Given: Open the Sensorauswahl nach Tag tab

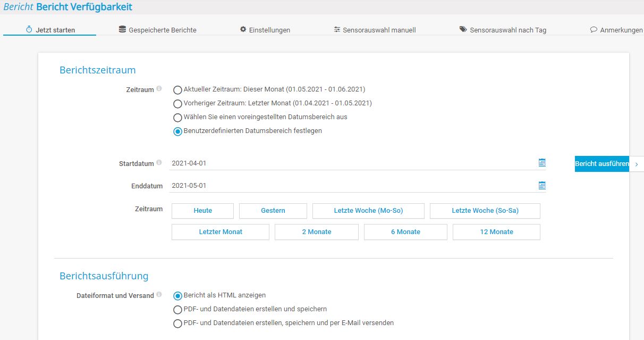Looking at the screenshot, I should tap(503, 30).
